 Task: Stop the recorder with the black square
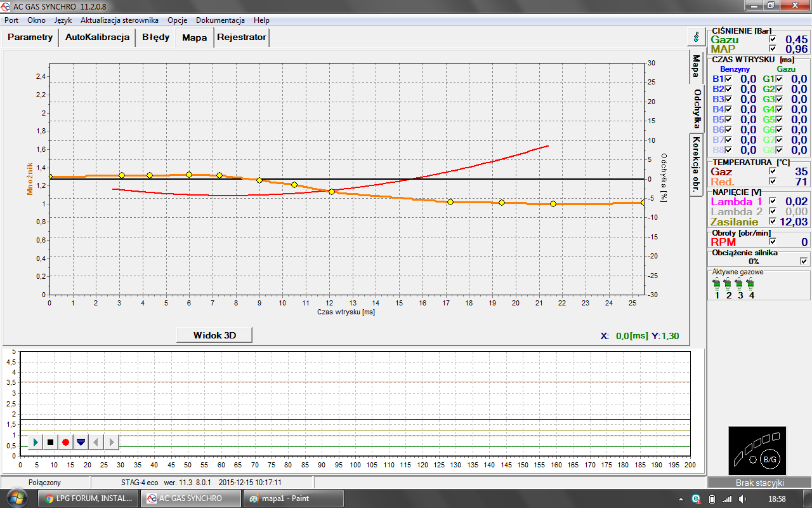[x=51, y=442]
